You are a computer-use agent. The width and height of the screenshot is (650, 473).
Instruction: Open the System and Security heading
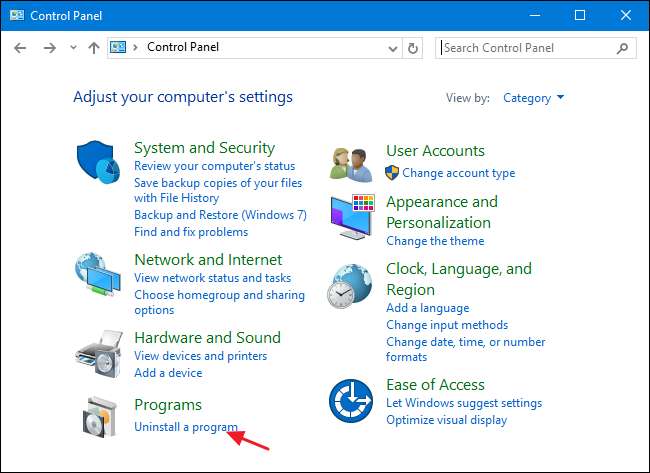tap(204, 148)
